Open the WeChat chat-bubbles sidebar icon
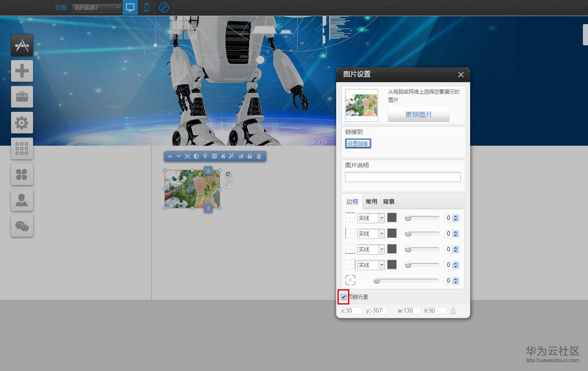Screen dimensions: 588x371 (x=22, y=226)
